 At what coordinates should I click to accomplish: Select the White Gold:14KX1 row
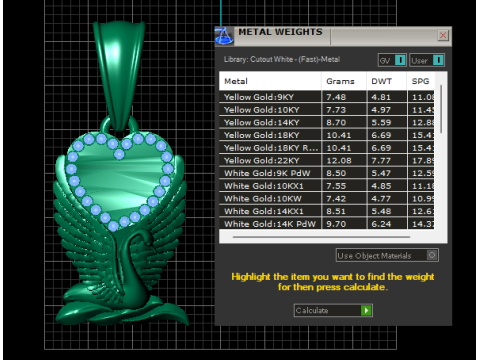[x=327, y=211]
